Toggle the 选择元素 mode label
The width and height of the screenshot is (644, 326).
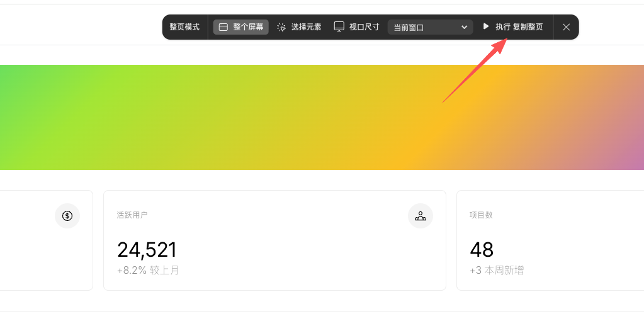pos(306,27)
